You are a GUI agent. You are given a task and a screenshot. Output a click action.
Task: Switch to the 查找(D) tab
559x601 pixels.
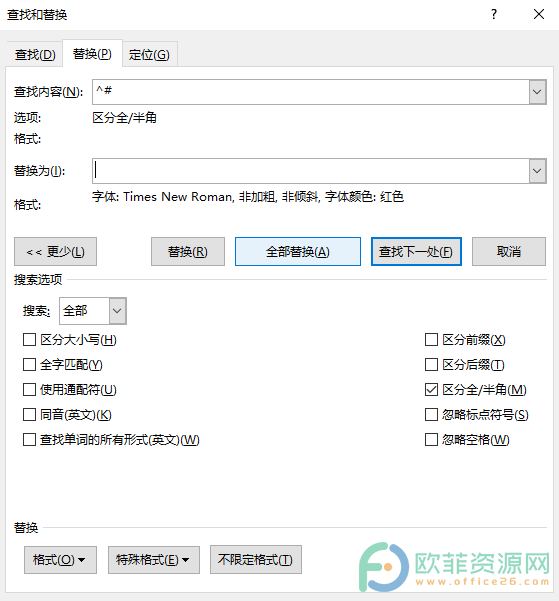pos(35,54)
